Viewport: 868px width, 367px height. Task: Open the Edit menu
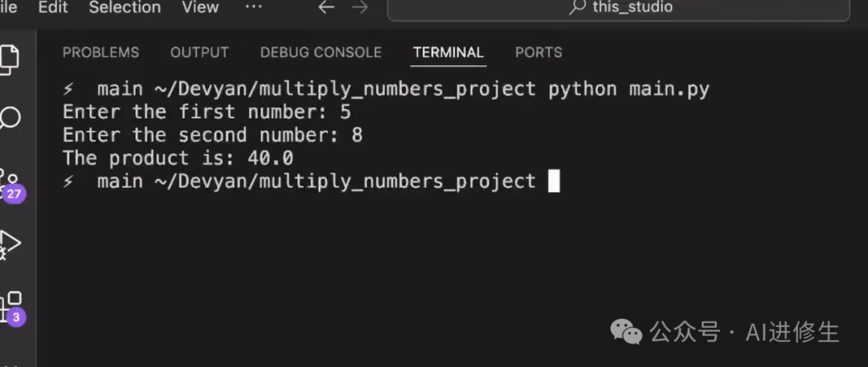coord(53,7)
